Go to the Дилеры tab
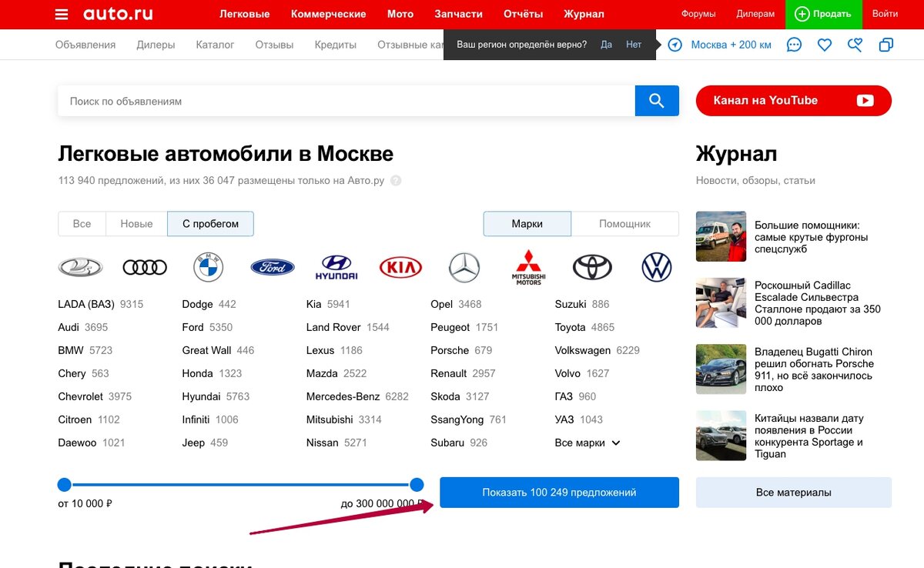 [x=156, y=45]
